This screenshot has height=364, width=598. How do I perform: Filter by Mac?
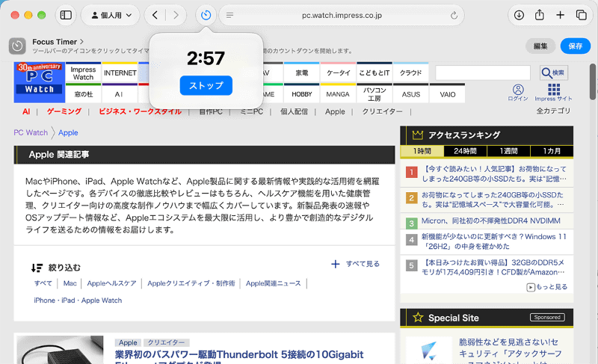click(x=70, y=283)
